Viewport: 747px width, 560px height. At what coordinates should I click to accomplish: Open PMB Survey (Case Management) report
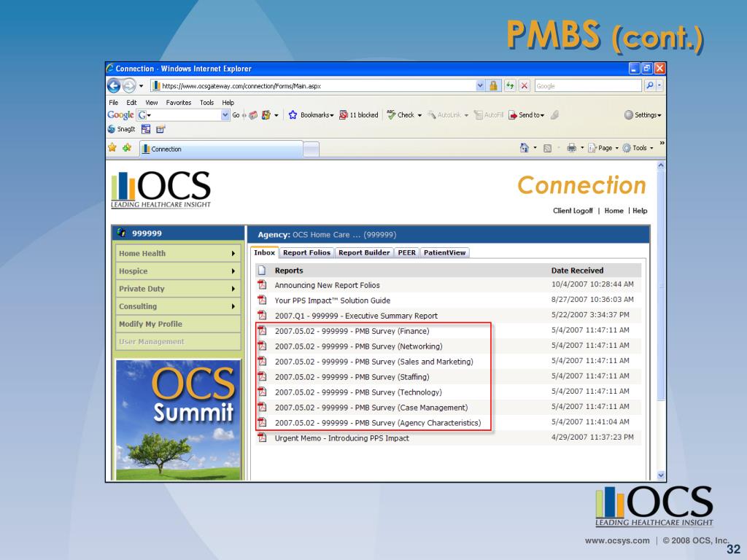pyautogui.click(x=371, y=407)
